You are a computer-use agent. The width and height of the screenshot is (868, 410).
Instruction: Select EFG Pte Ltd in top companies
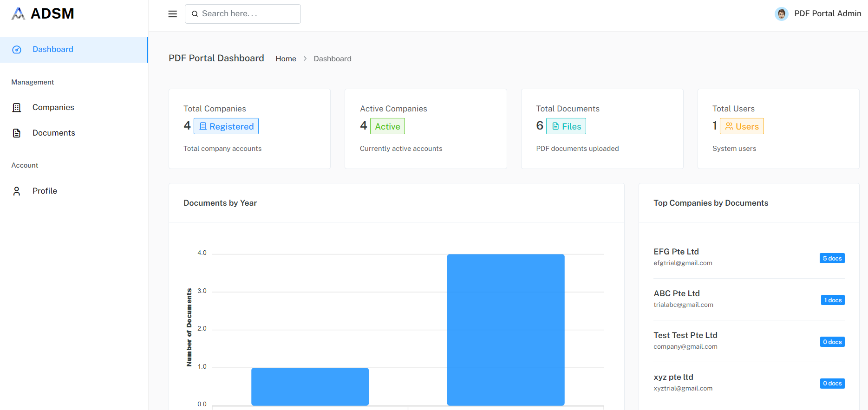tap(676, 252)
